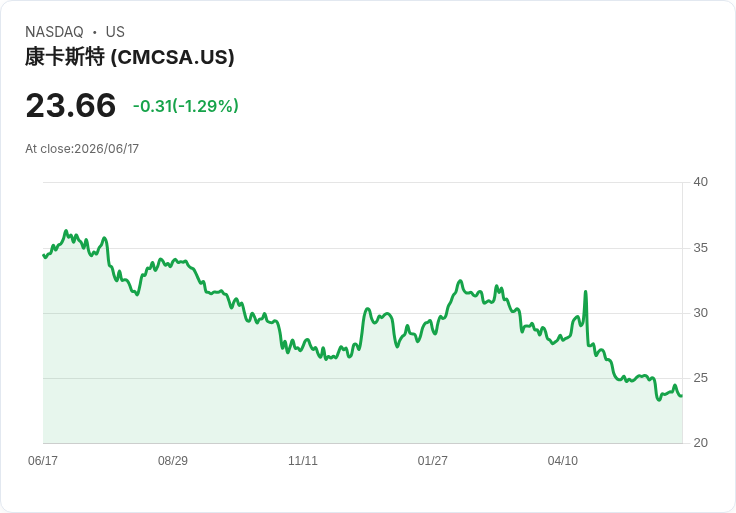Click the price change -0.31(-1.29%)
Screen dimensions: 736x513
(x=186, y=106)
